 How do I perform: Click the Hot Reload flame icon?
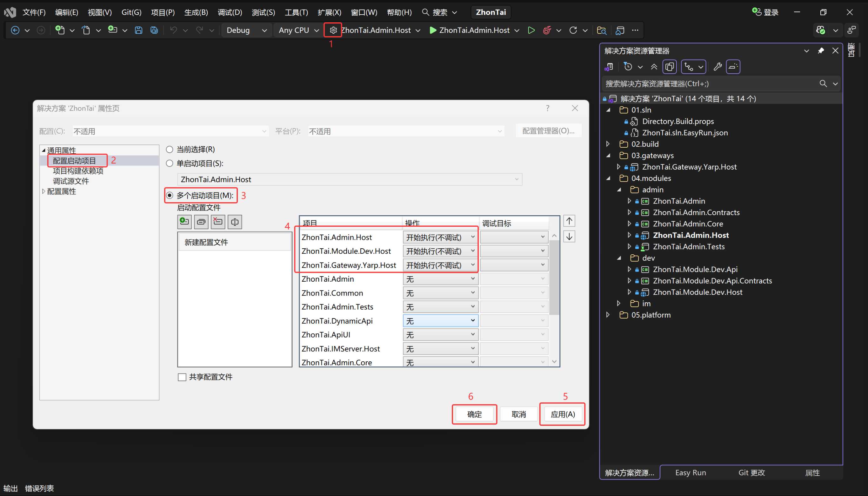547,30
